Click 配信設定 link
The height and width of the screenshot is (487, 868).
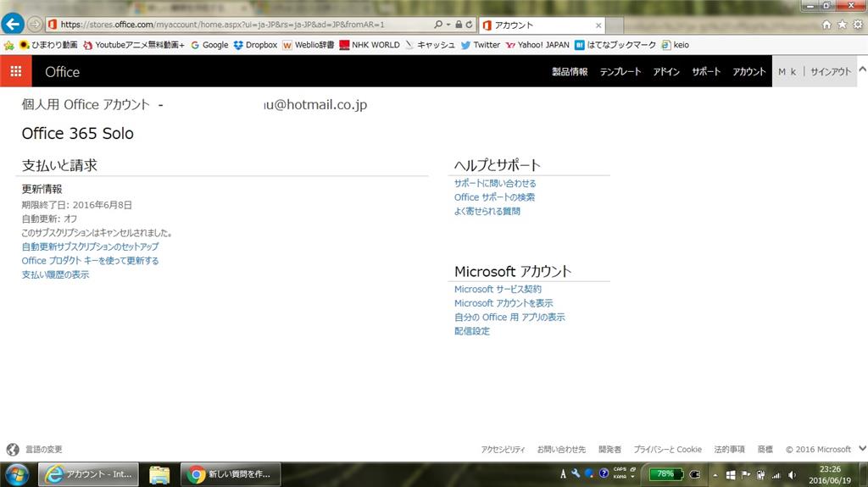pyautogui.click(x=471, y=331)
